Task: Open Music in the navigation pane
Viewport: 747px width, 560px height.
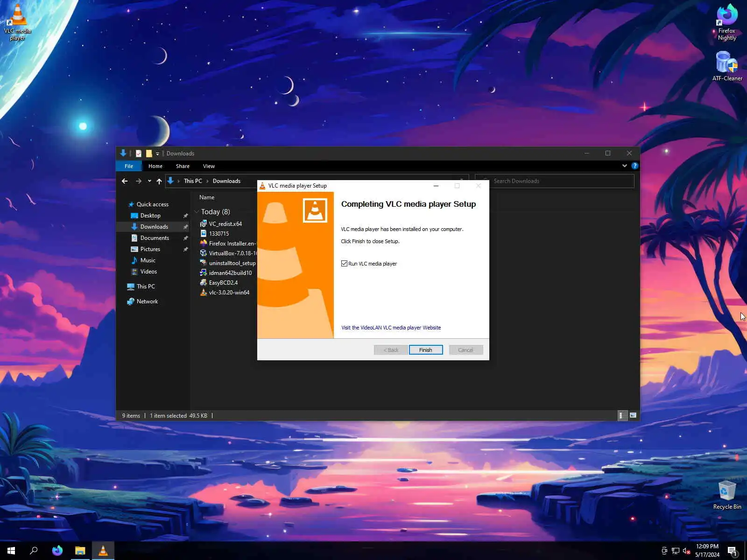Action: tap(148, 260)
